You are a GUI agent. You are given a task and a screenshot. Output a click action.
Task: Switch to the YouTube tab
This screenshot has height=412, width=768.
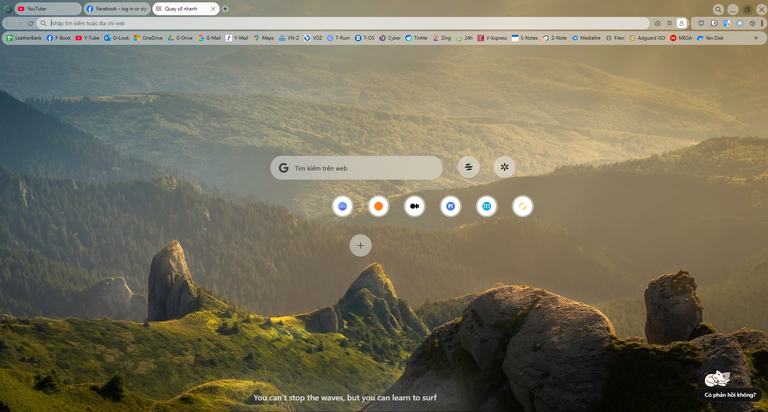48,9
